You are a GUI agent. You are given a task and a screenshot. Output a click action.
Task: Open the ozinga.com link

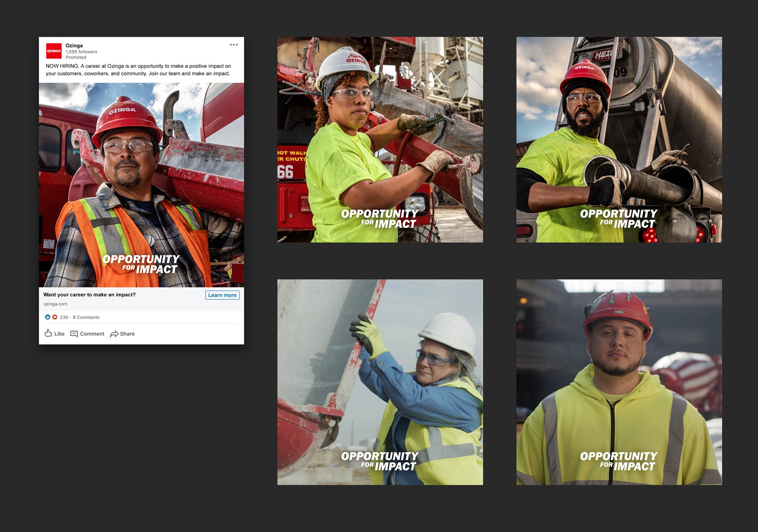55,304
